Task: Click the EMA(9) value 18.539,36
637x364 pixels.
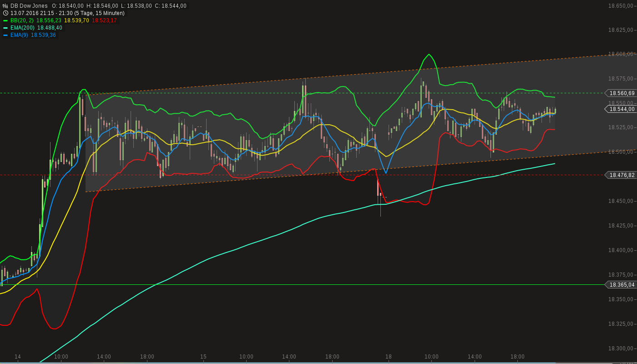Action: (43, 35)
